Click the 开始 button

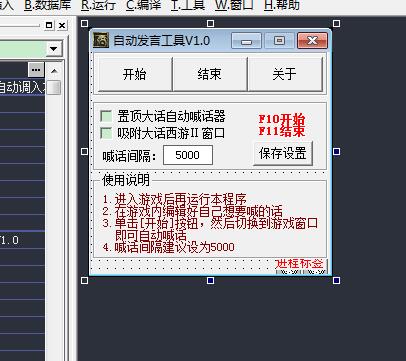click(135, 74)
